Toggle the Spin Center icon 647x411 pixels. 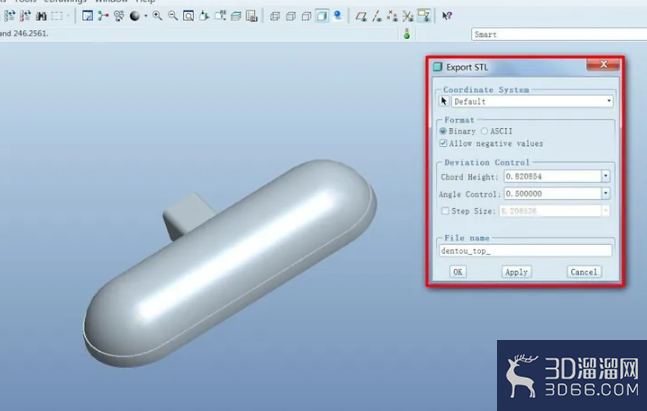click(103, 16)
